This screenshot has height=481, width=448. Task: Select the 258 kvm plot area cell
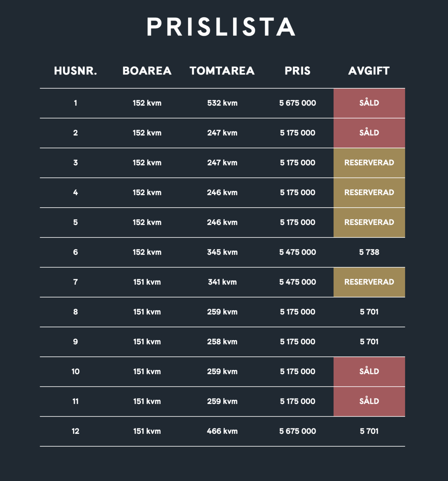pyautogui.click(x=222, y=342)
